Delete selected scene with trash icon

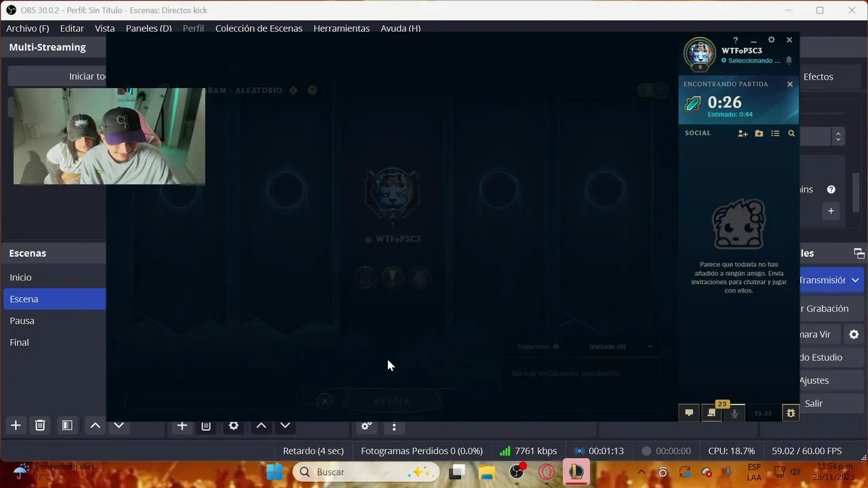[x=40, y=426]
